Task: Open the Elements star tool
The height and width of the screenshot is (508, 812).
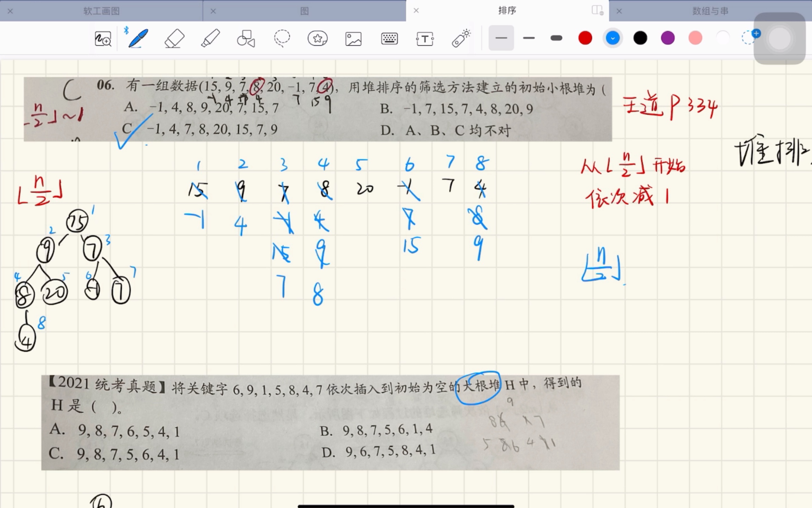Action: pyautogui.click(x=318, y=38)
